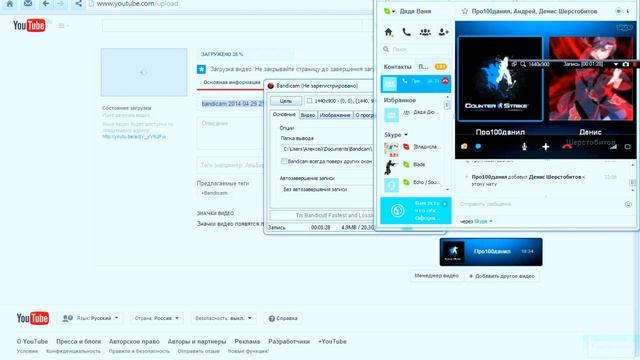640x360 pixels.
Task: Click Про100данил call notification popup
Action: (491, 252)
